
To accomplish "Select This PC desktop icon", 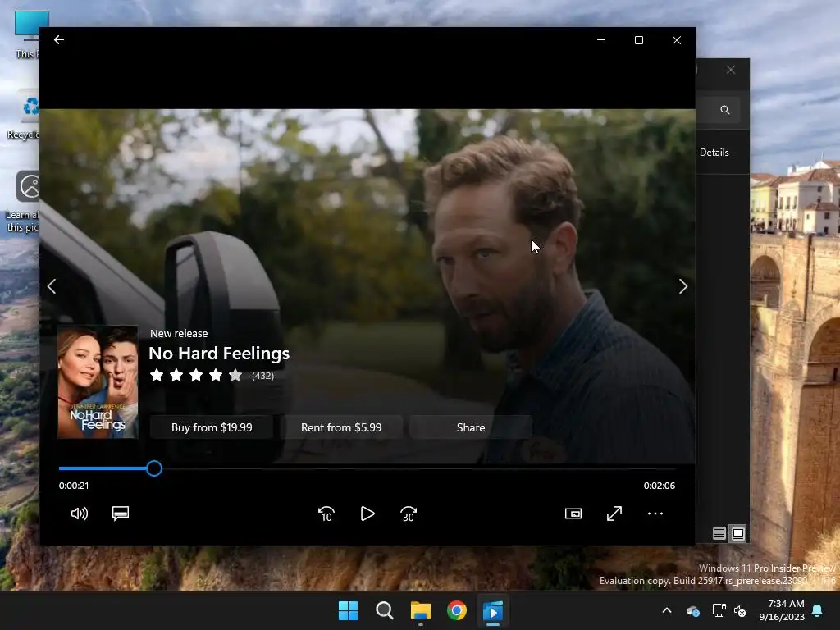I will pyautogui.click(x=27, y=34).
